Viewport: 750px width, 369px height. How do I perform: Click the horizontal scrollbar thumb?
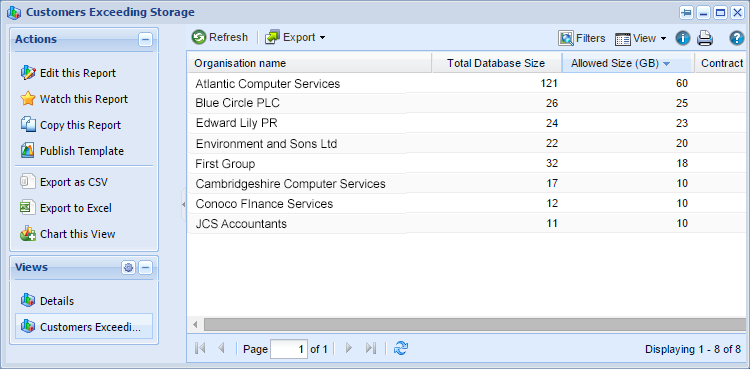coord(475,324)
